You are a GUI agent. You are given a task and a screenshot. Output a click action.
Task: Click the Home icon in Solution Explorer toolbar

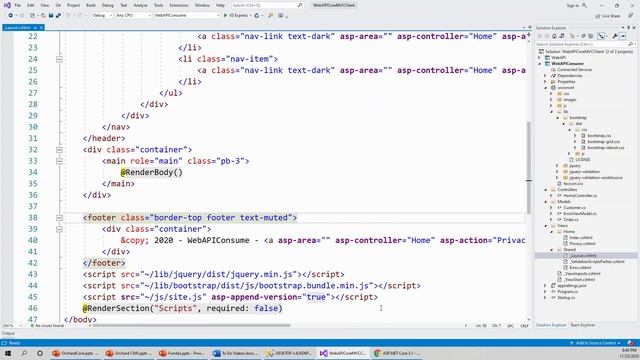point(554,36)
